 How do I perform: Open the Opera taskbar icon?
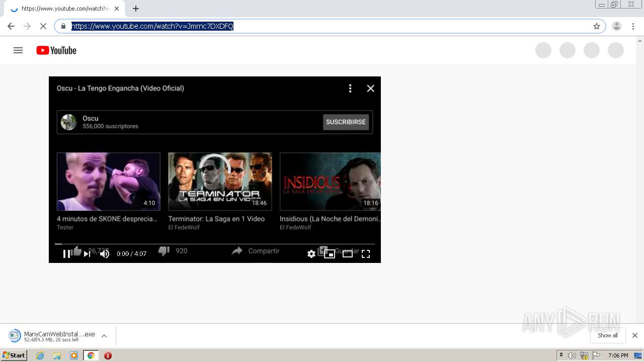click(x=108, y=355)
